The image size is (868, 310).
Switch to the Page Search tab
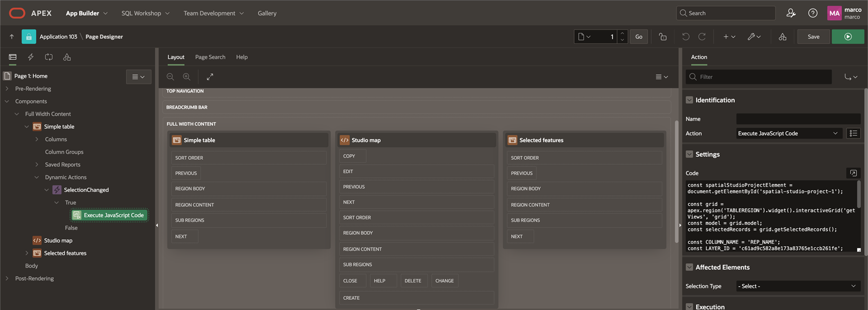210,57
